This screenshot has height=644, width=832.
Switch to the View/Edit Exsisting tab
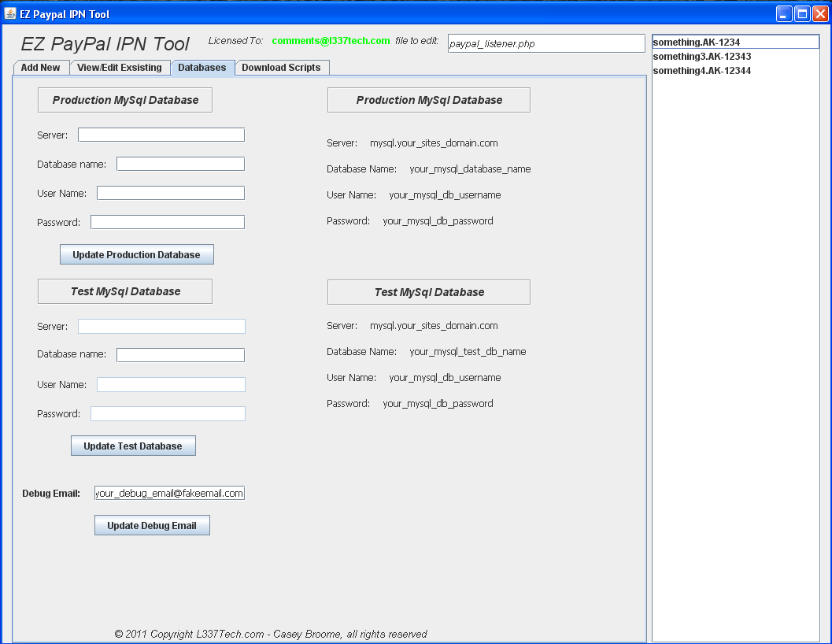pyautogui.click(x=120, y=68)
